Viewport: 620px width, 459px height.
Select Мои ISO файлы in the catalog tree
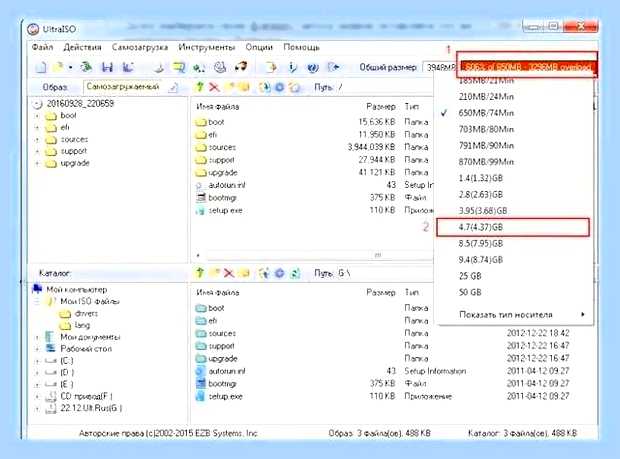[x=90, y=302]
